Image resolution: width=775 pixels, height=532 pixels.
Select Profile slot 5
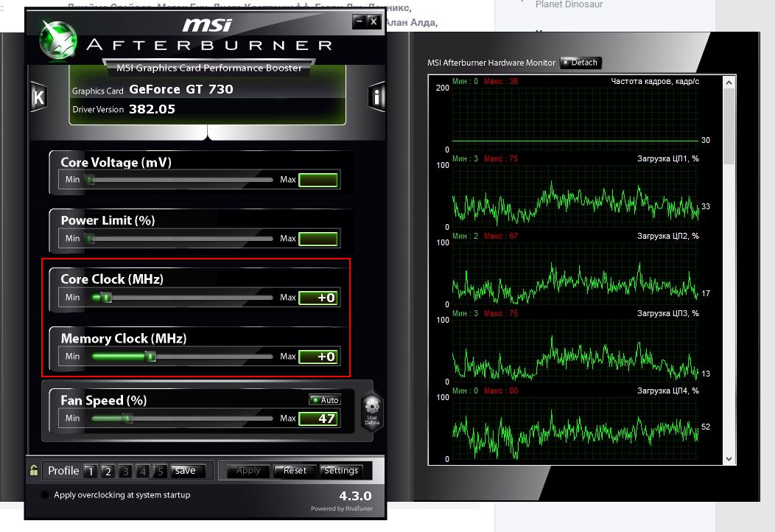pos(160,471)
